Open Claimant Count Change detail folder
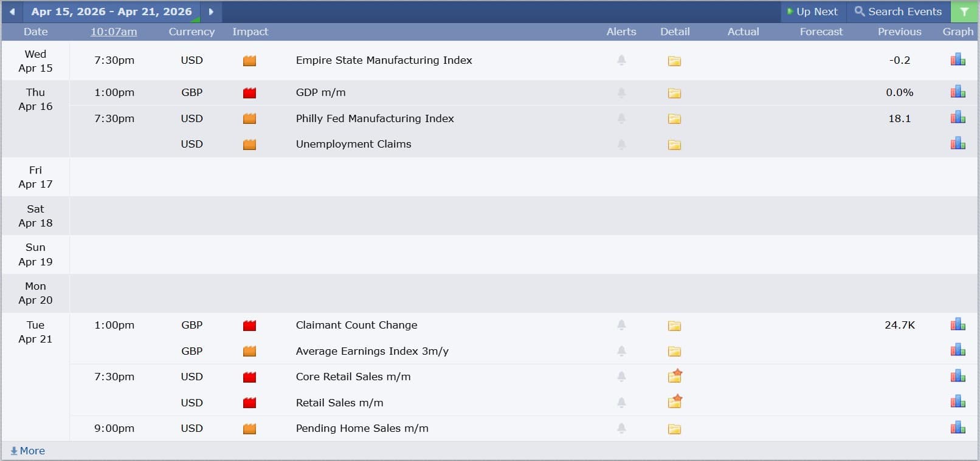 point(674,326)
